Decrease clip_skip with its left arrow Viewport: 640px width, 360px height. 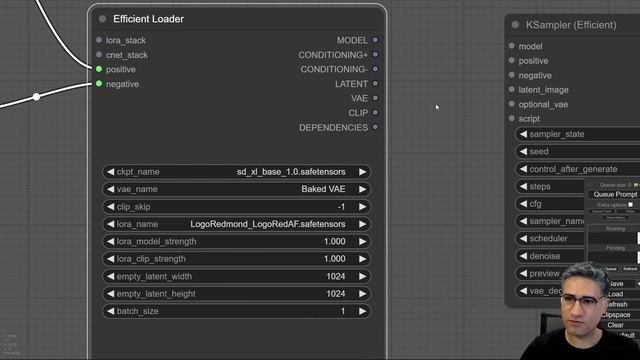(x=110, y=207)
